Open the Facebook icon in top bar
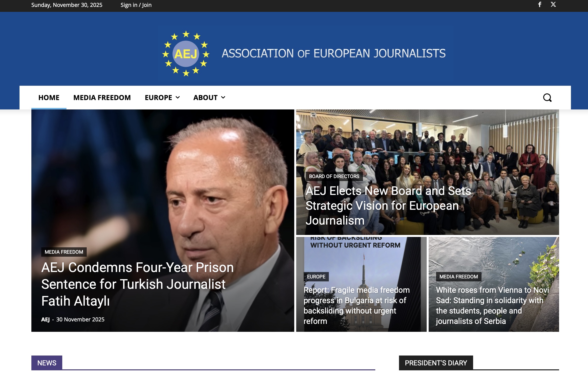This screenshot has width=588, height=378. click(x=540, y=4)
